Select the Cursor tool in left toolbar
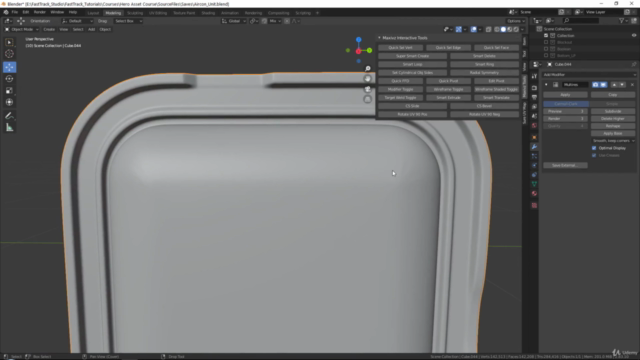Screen dimensions: 640x360 9,54
